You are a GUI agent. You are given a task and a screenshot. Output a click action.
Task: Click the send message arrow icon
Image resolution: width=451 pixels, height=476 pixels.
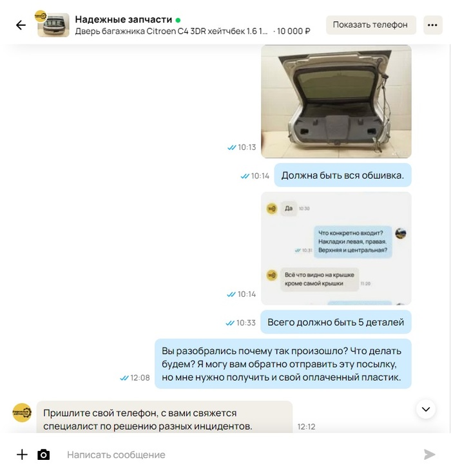pos(430,455)
